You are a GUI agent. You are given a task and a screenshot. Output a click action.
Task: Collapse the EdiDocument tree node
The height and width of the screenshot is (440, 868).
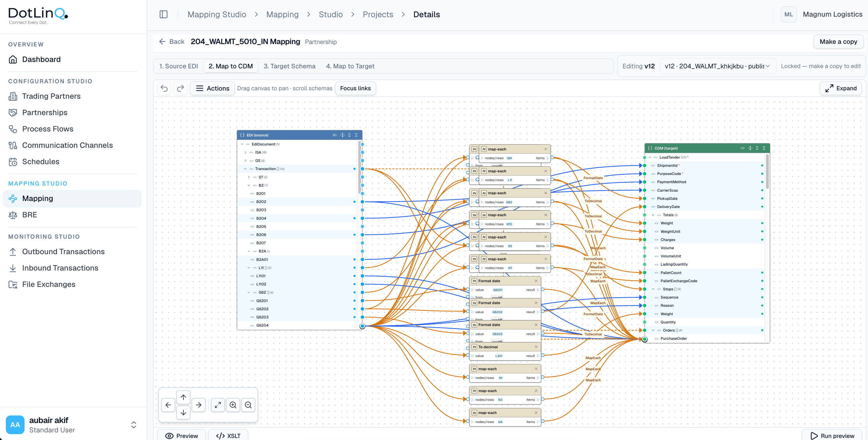point(242,144)
